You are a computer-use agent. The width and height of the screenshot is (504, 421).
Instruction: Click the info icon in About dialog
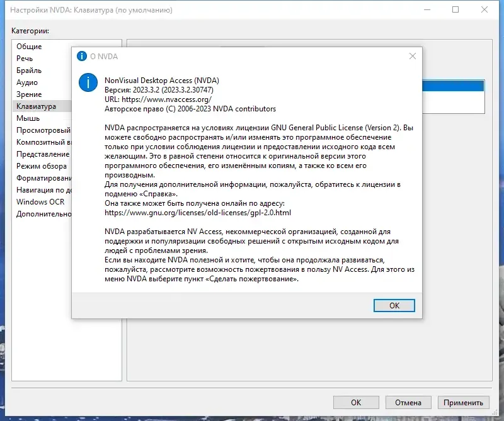(x=88, y=82)
